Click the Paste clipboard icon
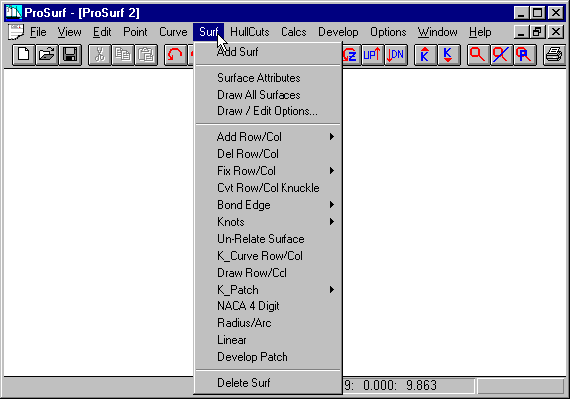The width and height of the screenshot is (570, 400). pyautogui.click(x=146, y=55)
